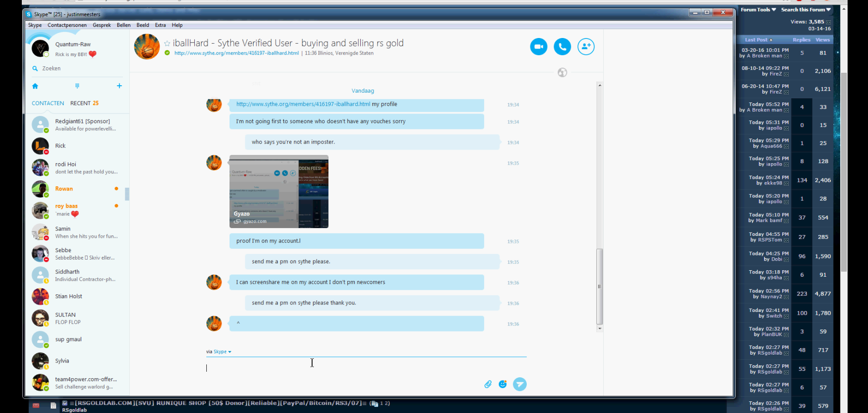Click the chat scrollbar thumb
The image size is (868, 413).
pyautogui.click(x=600, y=286)
